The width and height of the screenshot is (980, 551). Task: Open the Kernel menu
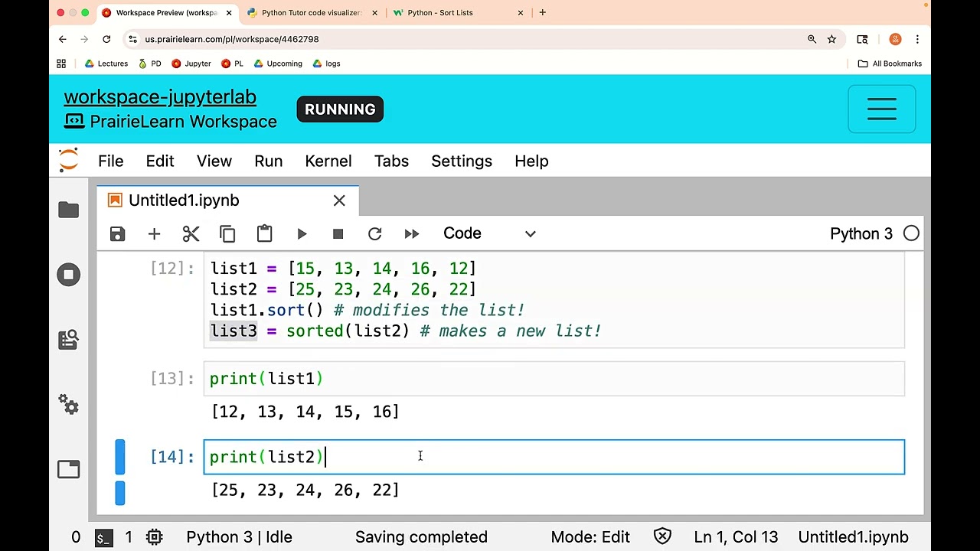[x=328, y=161]
